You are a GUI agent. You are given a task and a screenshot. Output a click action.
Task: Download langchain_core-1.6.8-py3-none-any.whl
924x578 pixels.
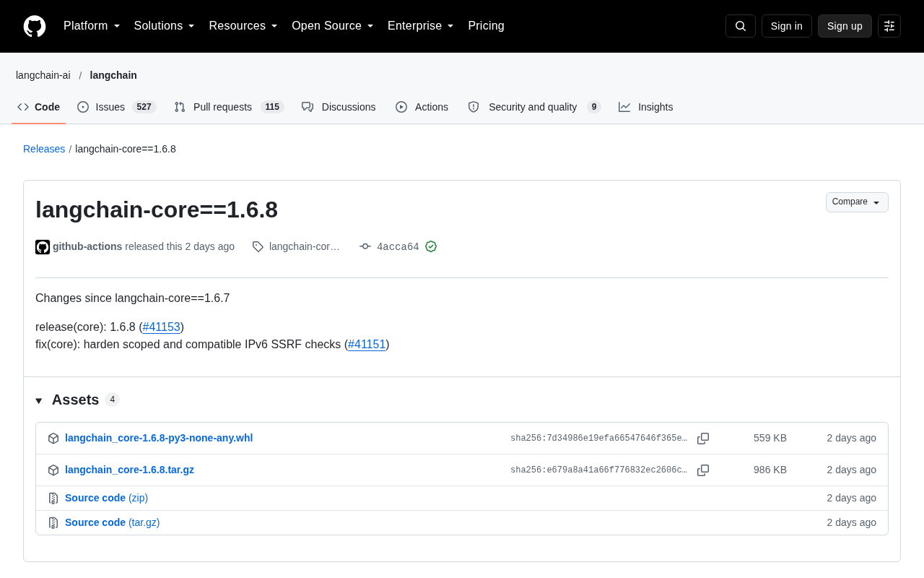tap(159, 438)
